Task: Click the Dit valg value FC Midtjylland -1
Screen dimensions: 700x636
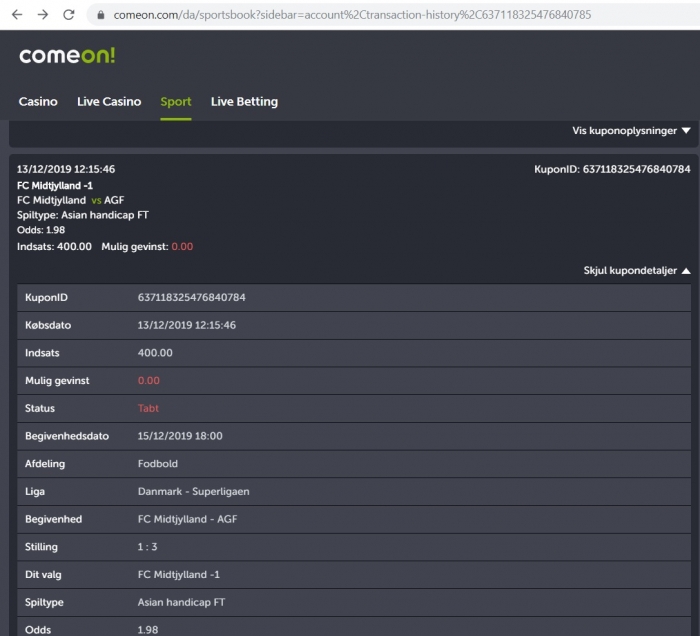Action: tap(179, 574)
